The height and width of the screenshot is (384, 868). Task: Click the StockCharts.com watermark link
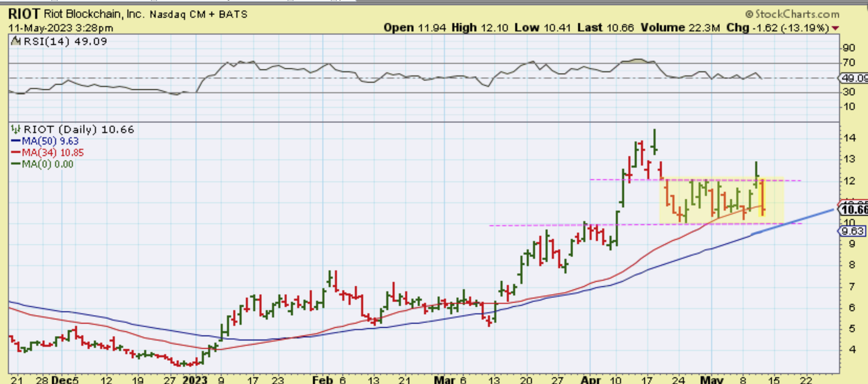792,14
